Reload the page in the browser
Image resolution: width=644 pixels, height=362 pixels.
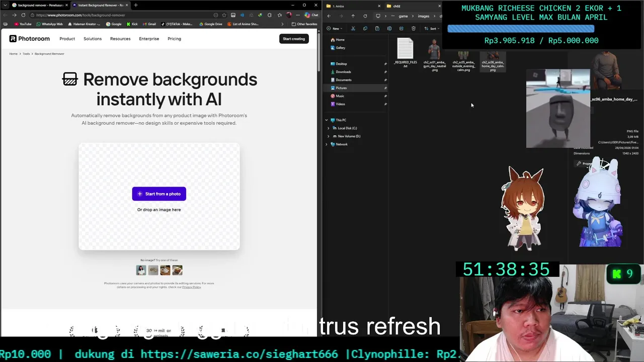point(23,15)
